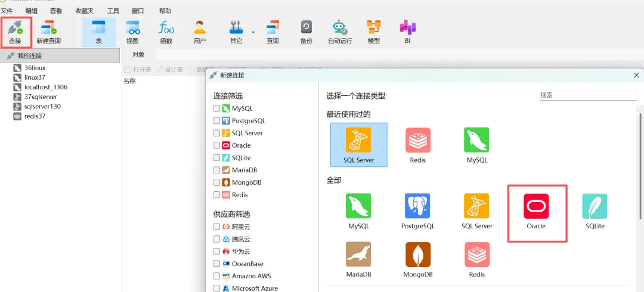Tick the MongoDB filter checkbox
The width and height of the screenshot is (644, 292).
[216, 182]
